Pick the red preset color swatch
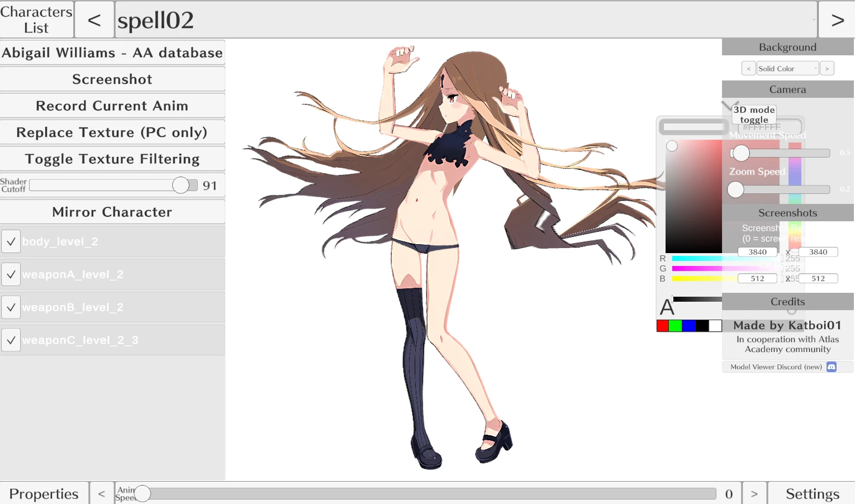Viewport: 855px width, 504px height. coord(663,326)
